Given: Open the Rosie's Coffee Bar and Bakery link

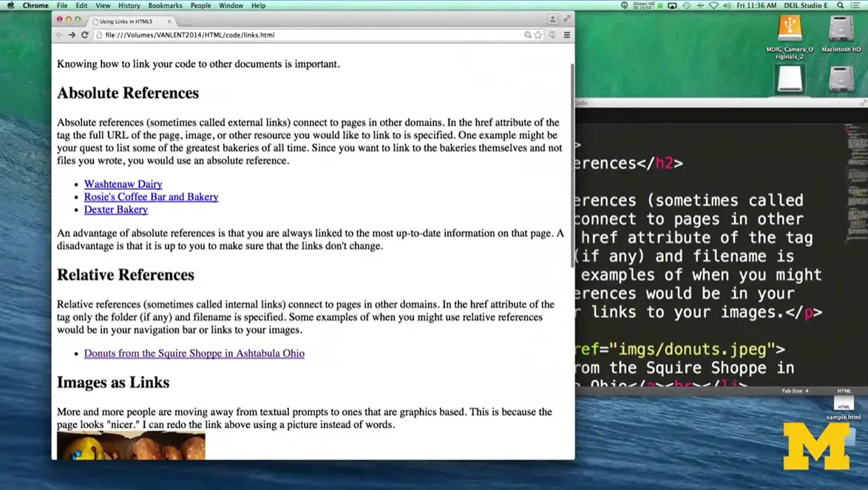Looking at the screenshot, I should tap(151, 197).
